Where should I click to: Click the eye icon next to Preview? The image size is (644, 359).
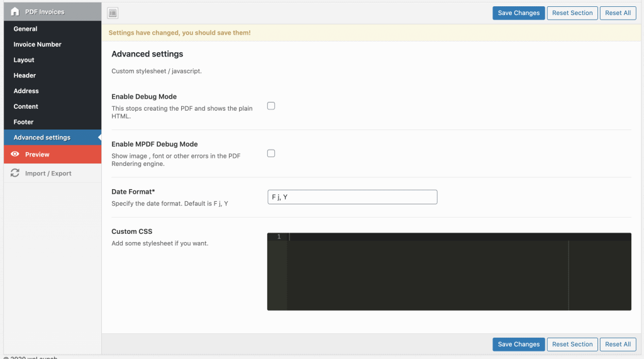(15, 155)
